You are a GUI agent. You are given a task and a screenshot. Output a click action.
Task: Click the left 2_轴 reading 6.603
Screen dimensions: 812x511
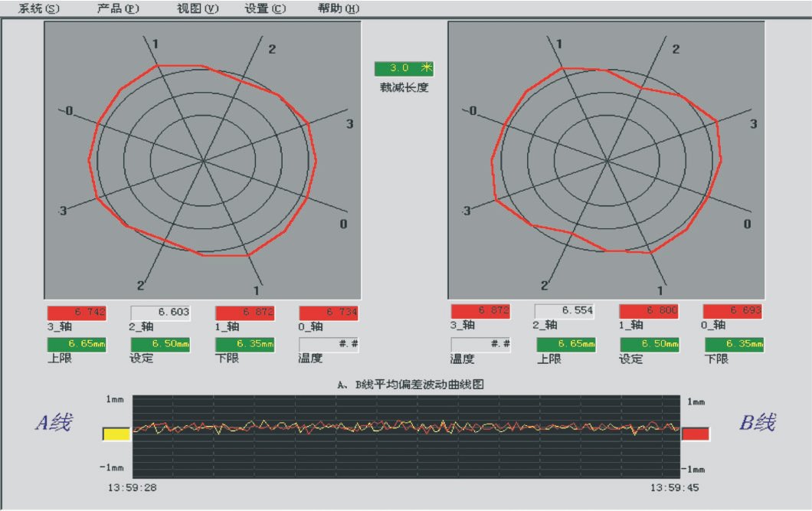pos(162,313)
